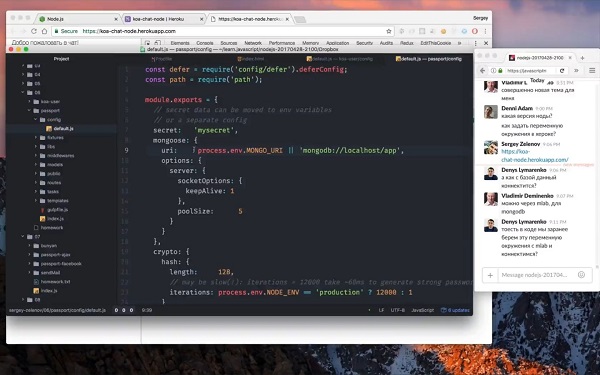Image resolution: width=600 pixels, height=375 pixels.
Task: Expand the models folder
Action: (x=36, y=165)
